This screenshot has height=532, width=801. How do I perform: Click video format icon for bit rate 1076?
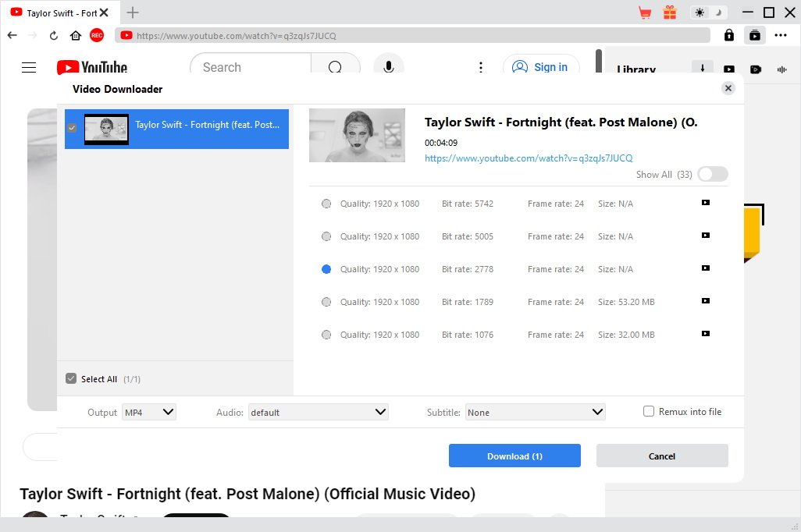[x=706, y=333]
